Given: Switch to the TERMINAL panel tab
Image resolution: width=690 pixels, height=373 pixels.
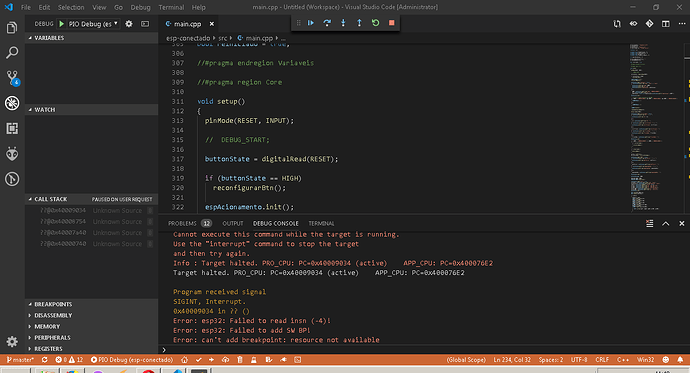Looking at the screenshot, I should 321,223.
